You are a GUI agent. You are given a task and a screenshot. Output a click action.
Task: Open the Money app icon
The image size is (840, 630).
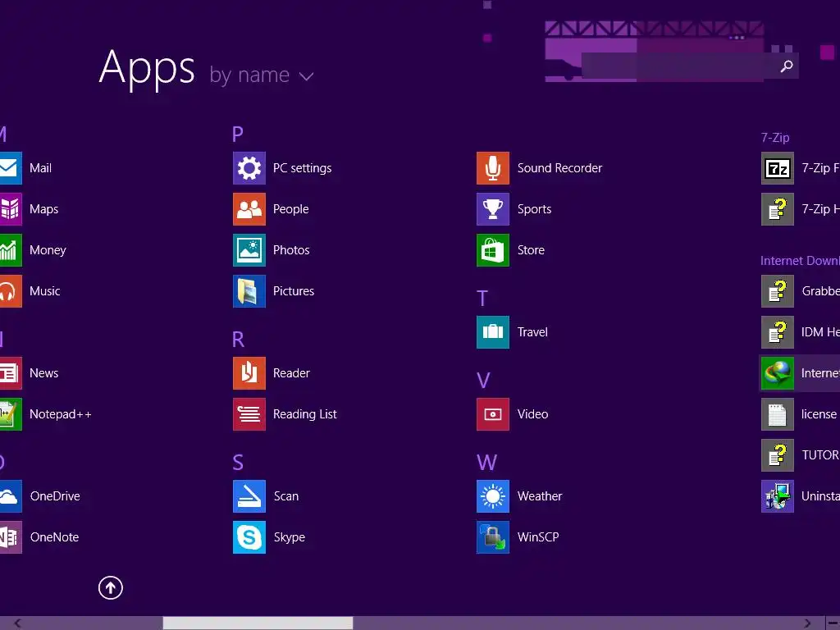tap(11, 250)
